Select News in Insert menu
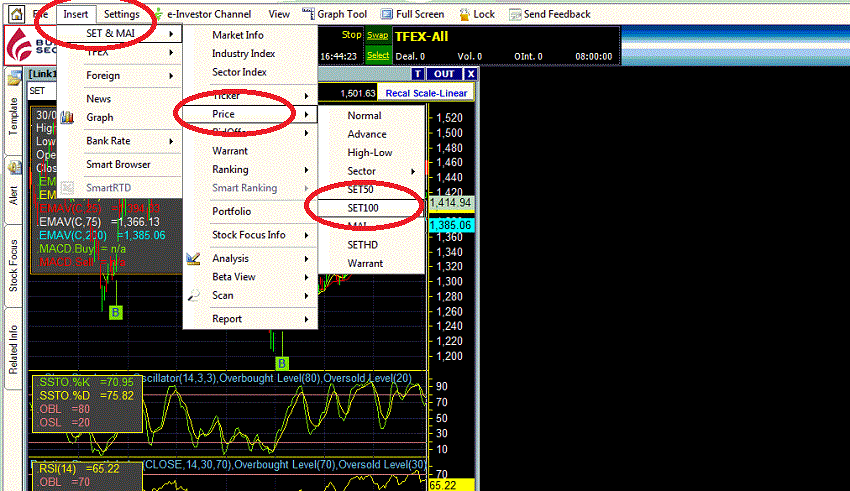 119,99
